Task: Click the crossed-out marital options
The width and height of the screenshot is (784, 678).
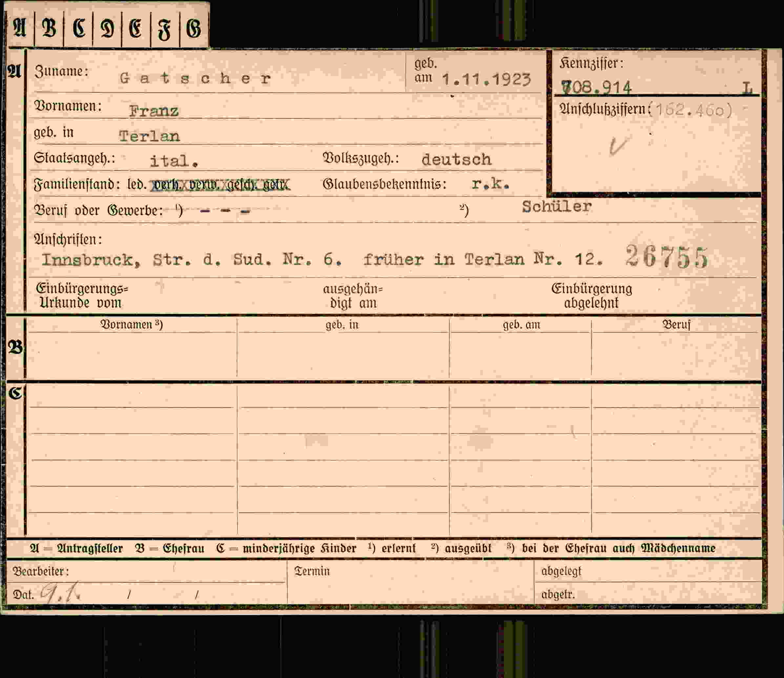Action: tap(220, 185)
